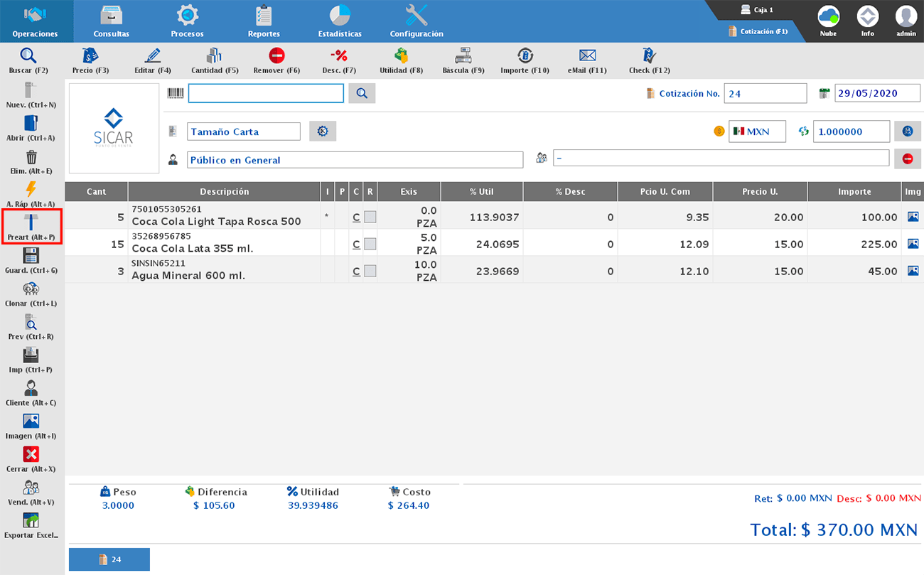Open the Precio (F3) price tool

(90, 57)
